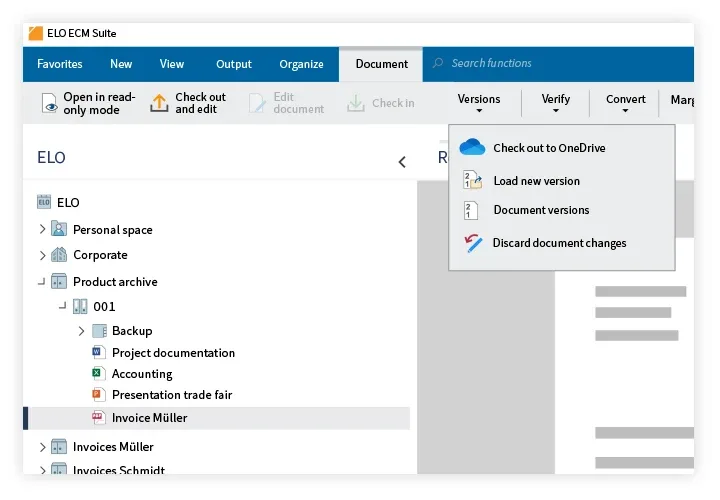Expand the Invoices Müller cabinet

point(42,447)
